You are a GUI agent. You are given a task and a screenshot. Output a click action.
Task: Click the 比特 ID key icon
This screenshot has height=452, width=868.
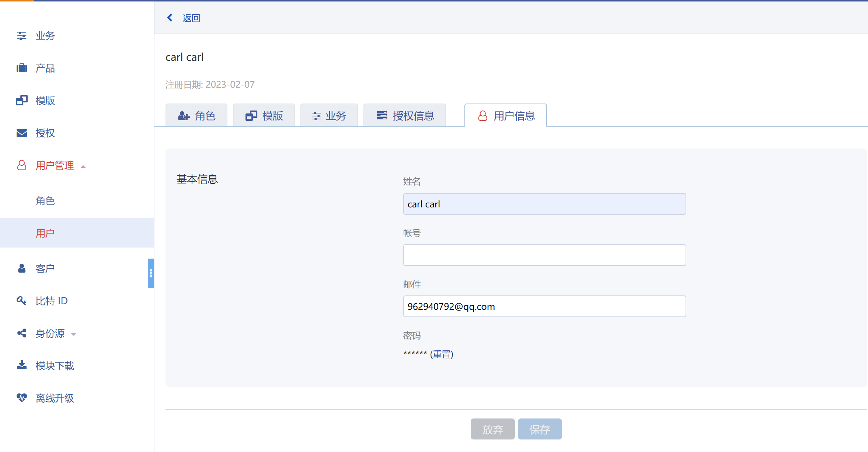click(21, 301)
